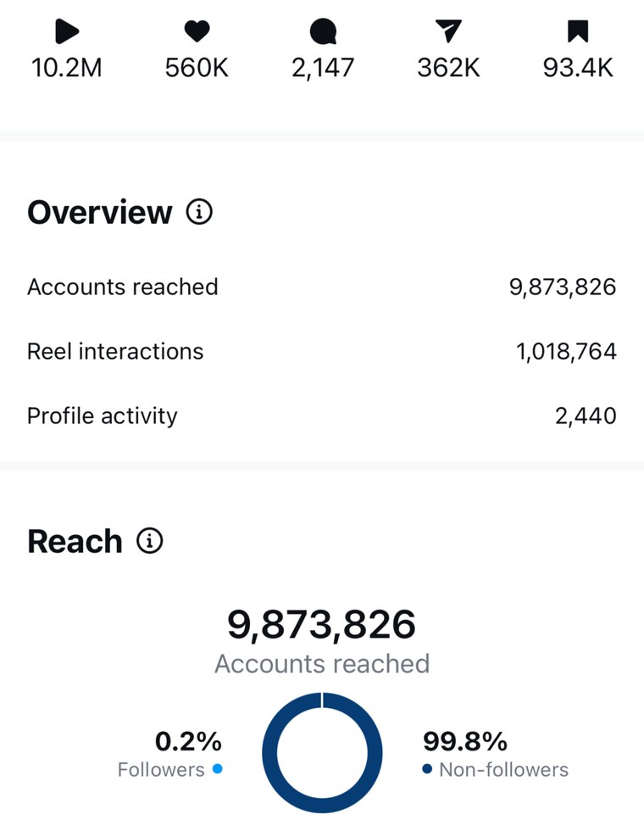Viewport: 644px width, 820px height.
Task: Click the 2,440 profile activity value
Action: (x=586, y=416)
